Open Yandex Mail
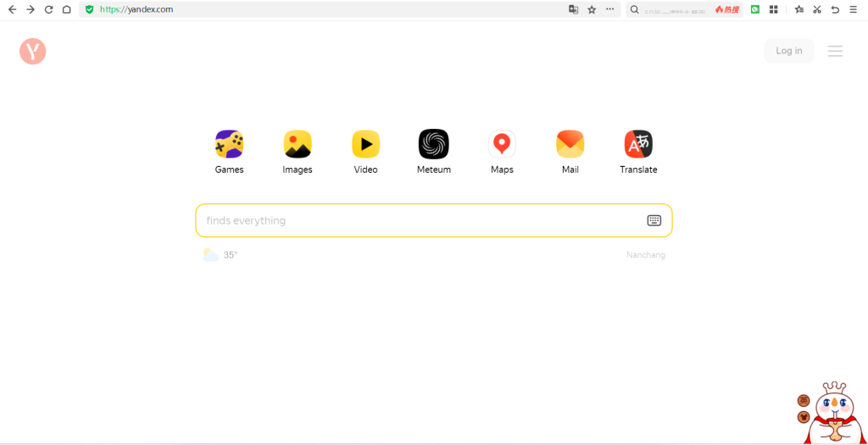This screenshot has height=445, width=868. (x=570, y=144)
